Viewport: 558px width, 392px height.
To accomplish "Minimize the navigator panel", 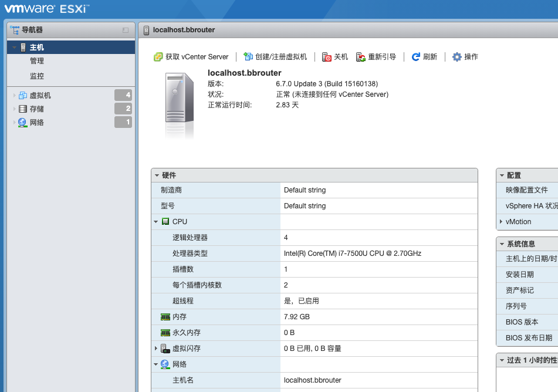I will click(x=125, y=31).
